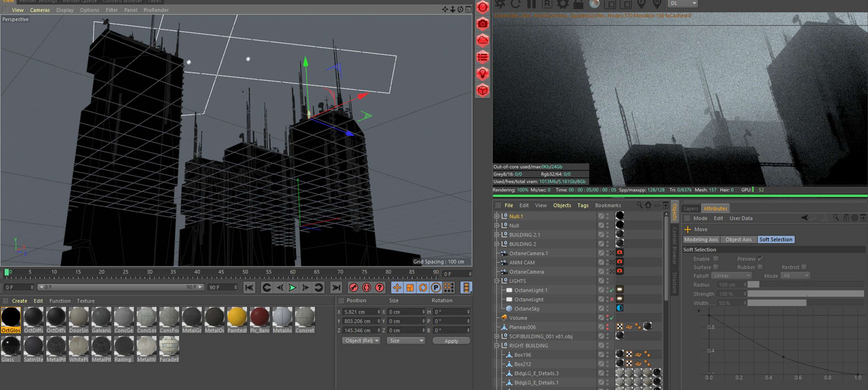Open the Cameras viewport menu
This screenshot has width=868, height=390.
(40, 10)
